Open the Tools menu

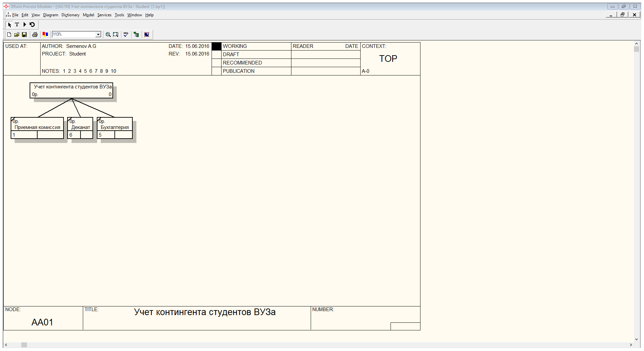[x=119, y=15]
